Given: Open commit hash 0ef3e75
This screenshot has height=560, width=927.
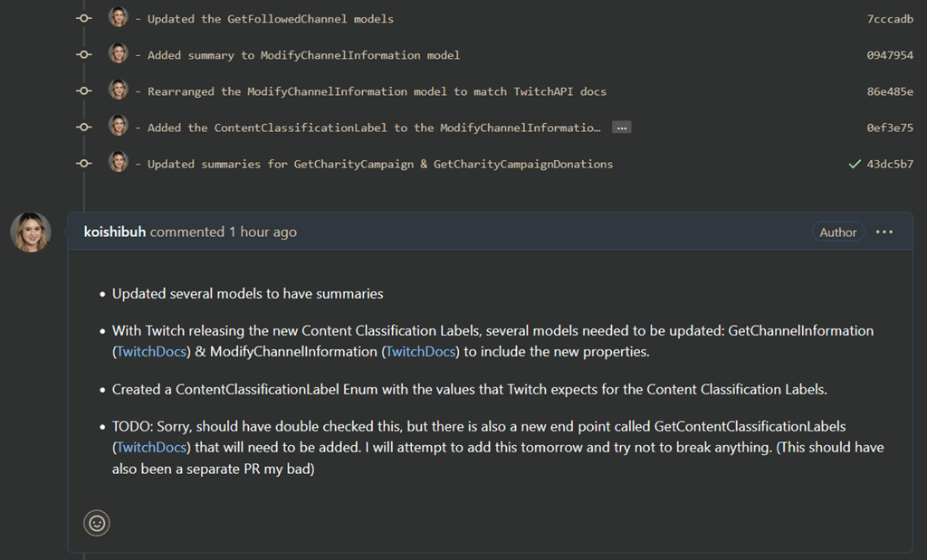Looking at the screenshot, I should coord(890,128).
